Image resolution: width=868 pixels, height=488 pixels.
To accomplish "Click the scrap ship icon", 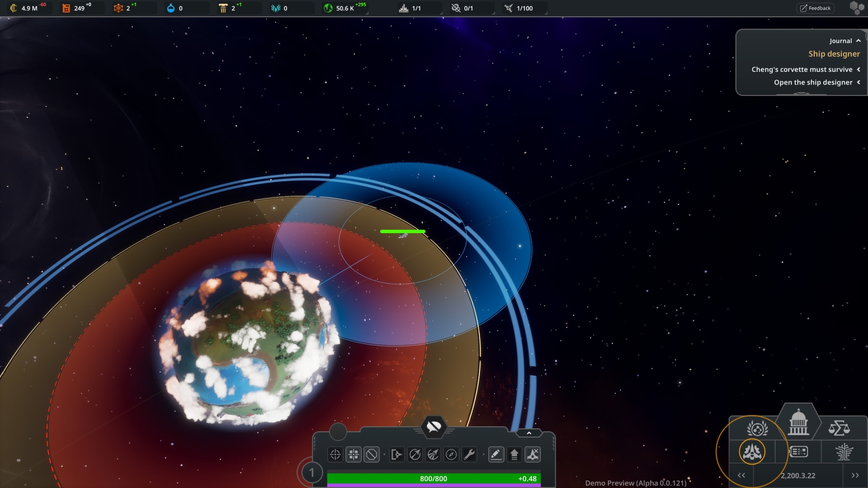I will [x=533, y=455].
